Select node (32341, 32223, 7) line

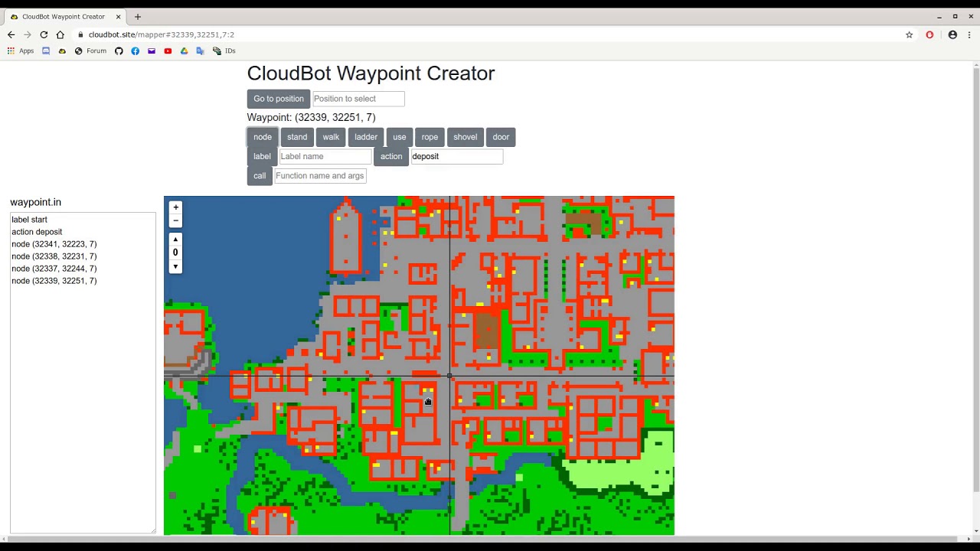pos(54,244)
